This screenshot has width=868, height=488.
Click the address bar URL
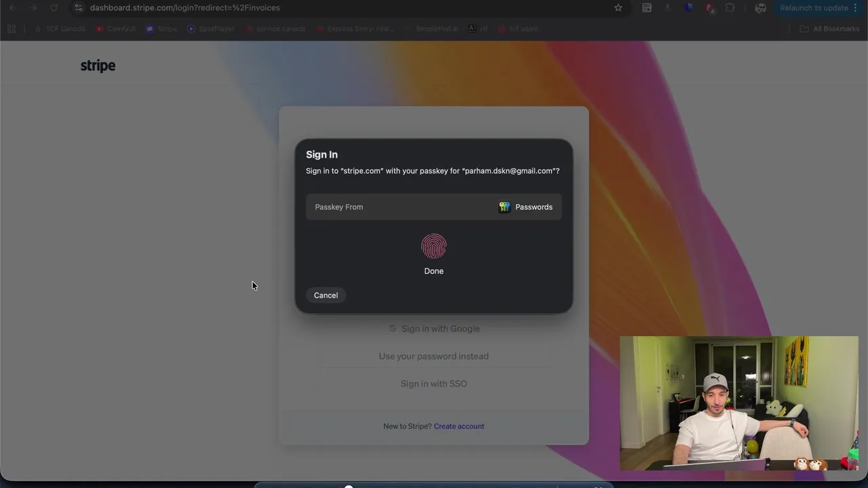185,8
